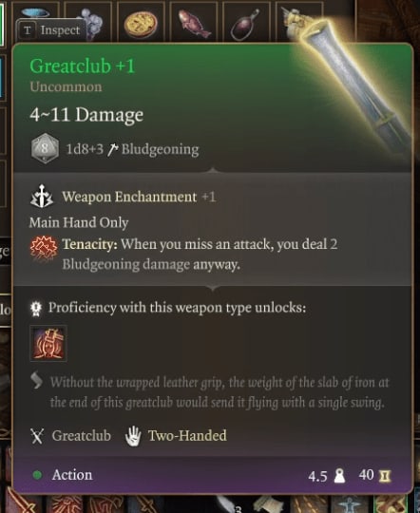
Task: Click the Tenacity description text
Action: pyautogui.click(x=200, y=255)
